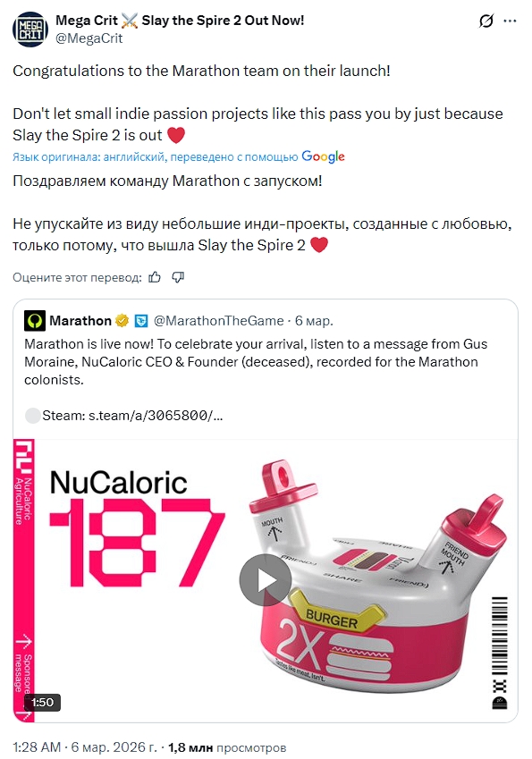Click the Marathon quoted-tweet avatar icon
The image size is (532, 759).
tap(35, 320)
